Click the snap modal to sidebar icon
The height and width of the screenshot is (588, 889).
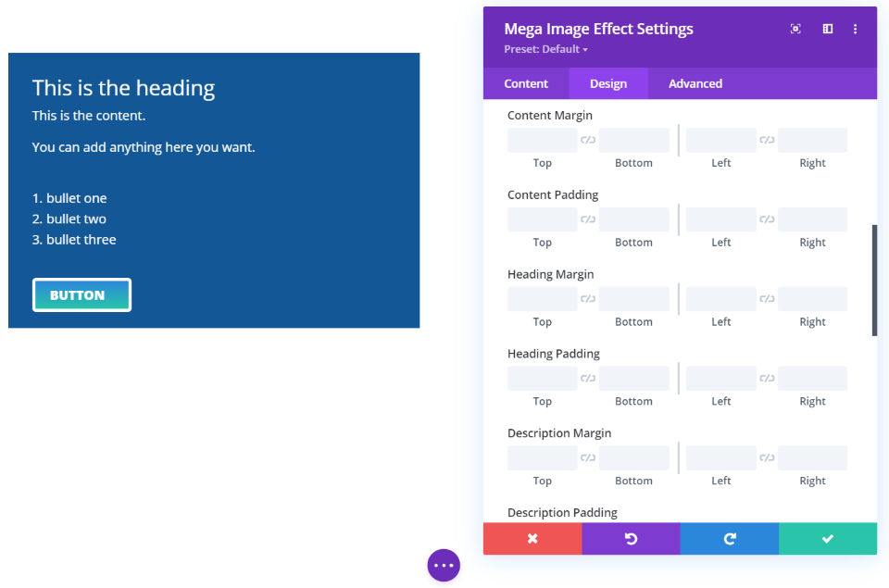pos(828,30)
